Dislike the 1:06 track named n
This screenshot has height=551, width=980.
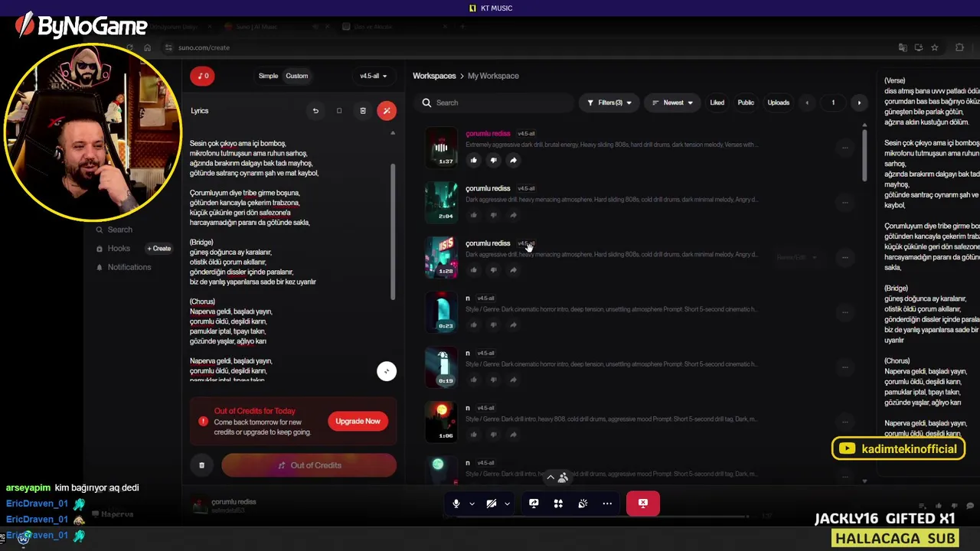coord(493,435)
